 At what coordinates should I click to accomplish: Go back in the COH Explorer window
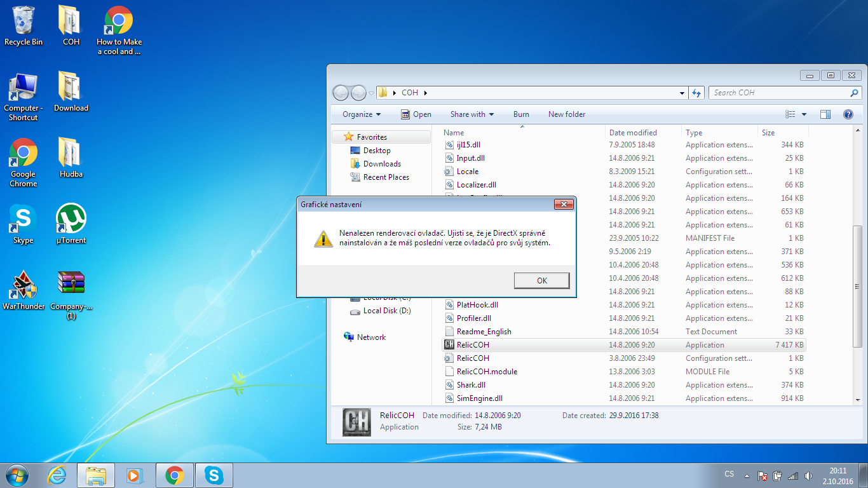coord(341,93)
